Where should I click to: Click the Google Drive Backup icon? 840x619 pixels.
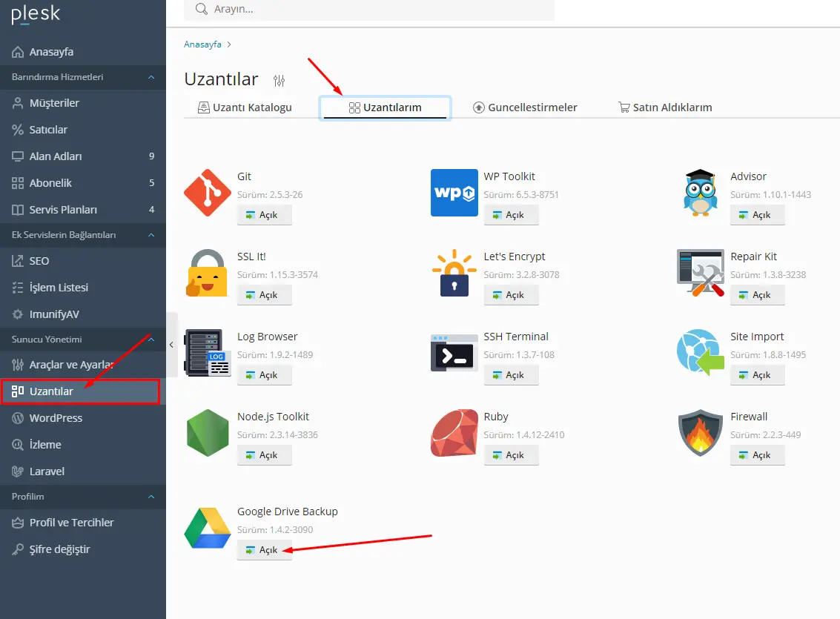pos(208,529)
